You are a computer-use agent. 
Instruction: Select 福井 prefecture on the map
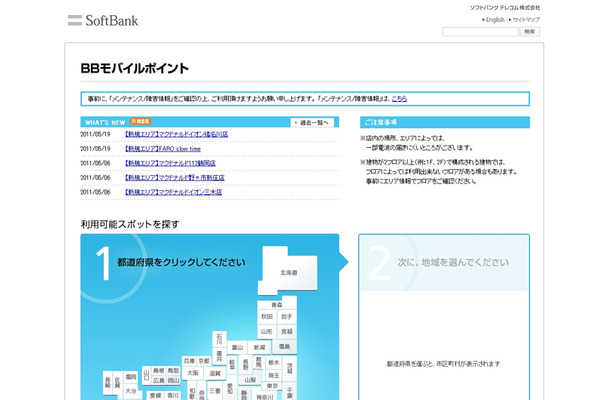tap(219, 356)
